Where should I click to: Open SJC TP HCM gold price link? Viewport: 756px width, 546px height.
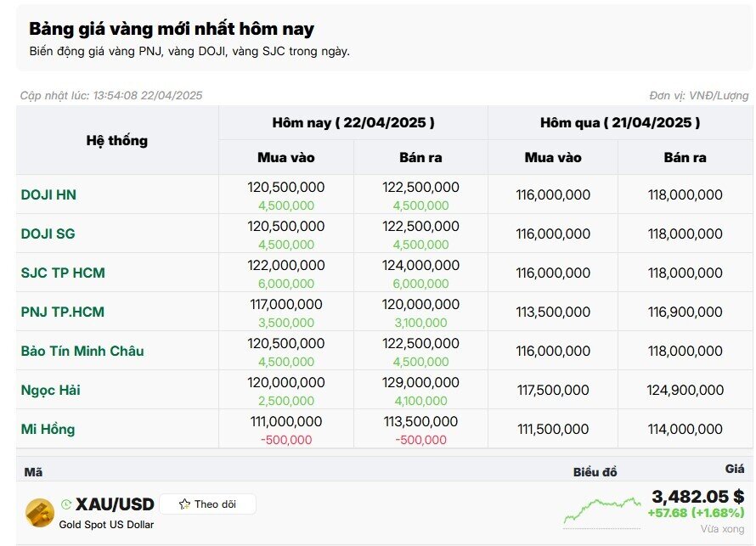(x=63, y=273)
